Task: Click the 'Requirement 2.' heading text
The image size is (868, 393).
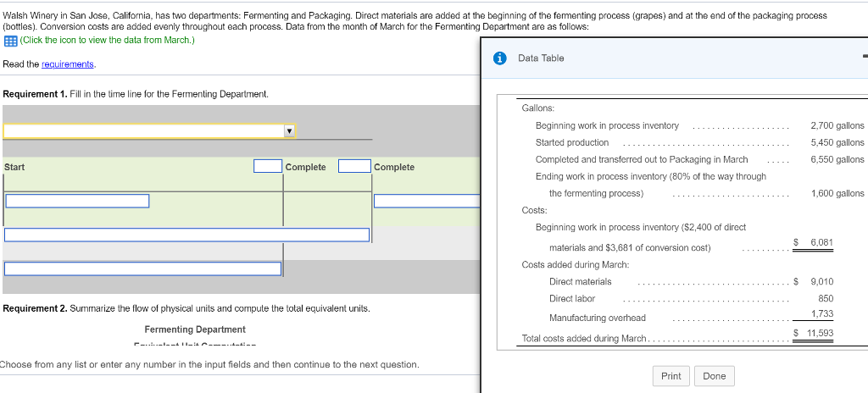Action: (x=36, y=308)
